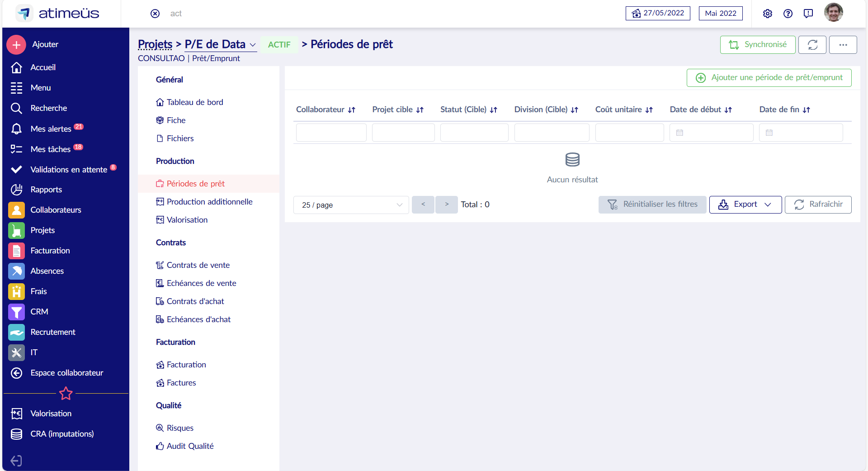The image size is (868, 471).
Task: Open Facturation red document icon
Action: pos(16,251)
